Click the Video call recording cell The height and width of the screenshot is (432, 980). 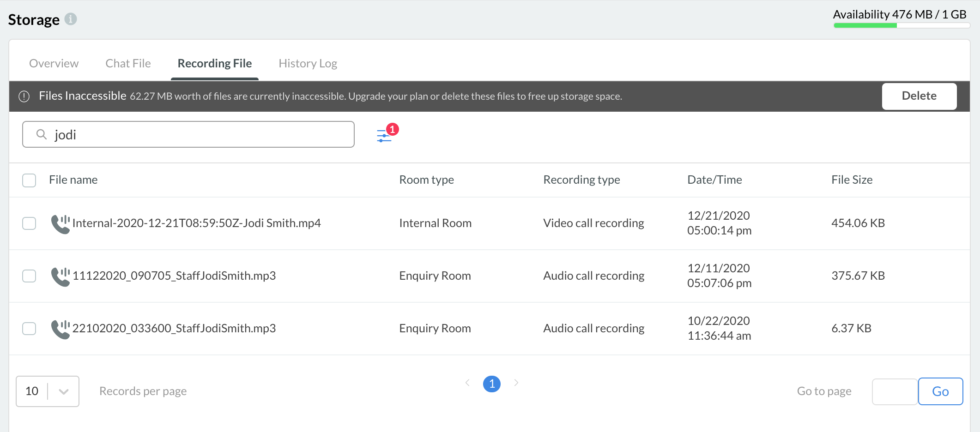point(594,223)
